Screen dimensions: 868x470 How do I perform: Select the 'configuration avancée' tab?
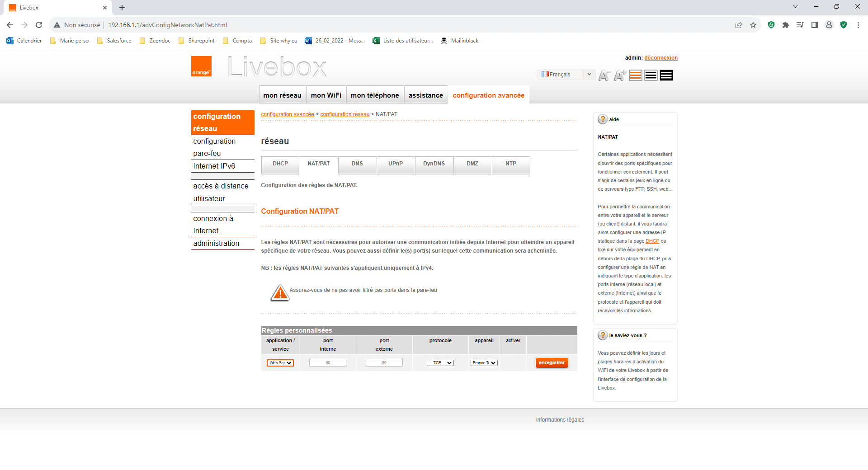tap(489, 95)
